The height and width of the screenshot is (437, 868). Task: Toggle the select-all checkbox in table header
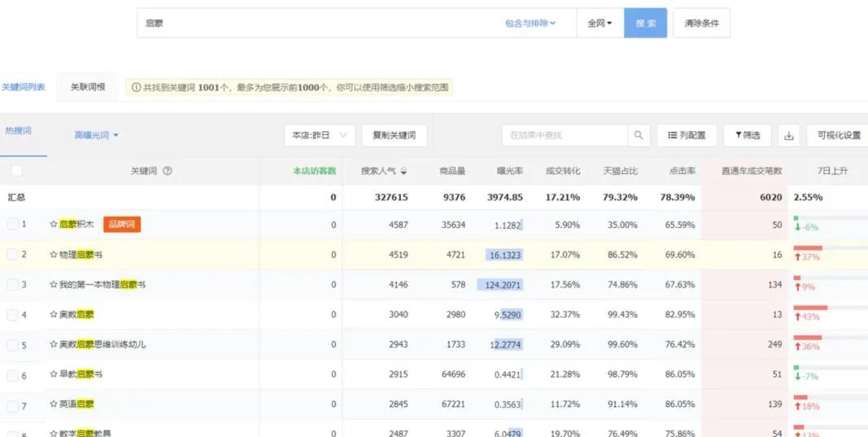point(16,171)
